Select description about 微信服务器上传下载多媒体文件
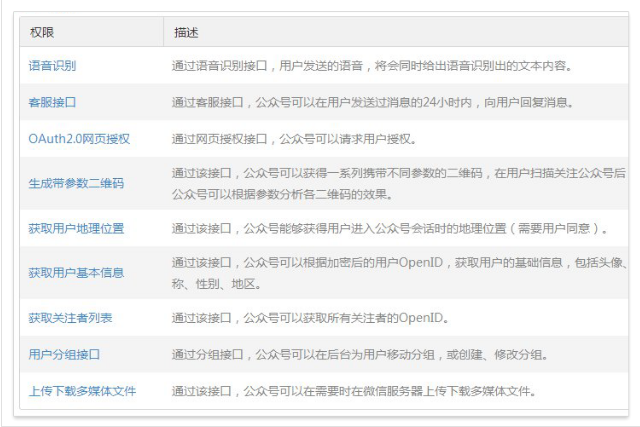Image resolution: width=640 pixels, height=427 pixels. [x=354, y=391]
